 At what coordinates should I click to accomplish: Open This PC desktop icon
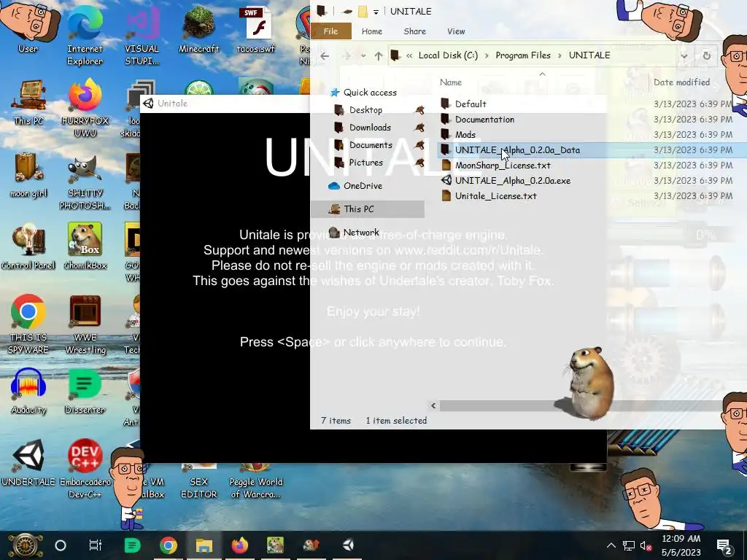point(28,102)
